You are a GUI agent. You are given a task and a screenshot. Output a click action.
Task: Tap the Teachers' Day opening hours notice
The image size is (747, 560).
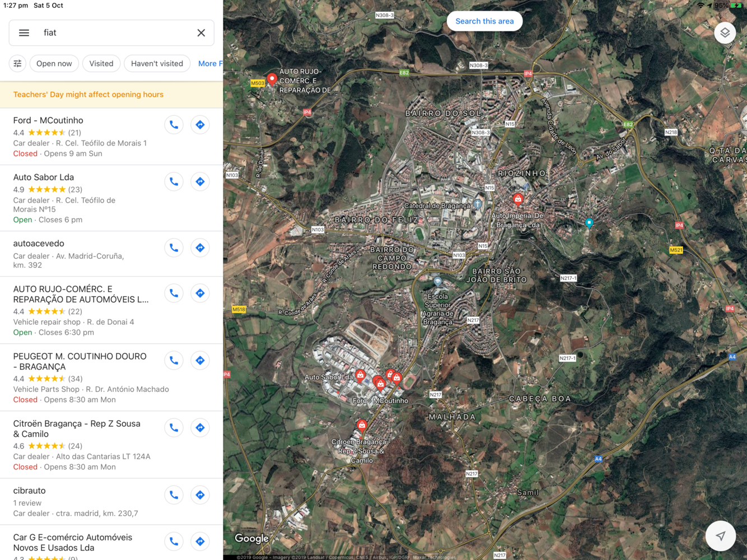pos(111,95)
